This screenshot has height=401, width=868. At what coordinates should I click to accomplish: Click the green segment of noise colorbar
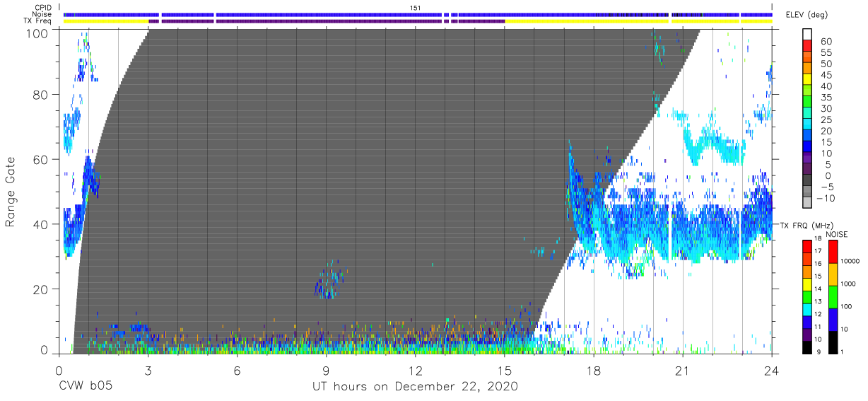tap(833, 297)
